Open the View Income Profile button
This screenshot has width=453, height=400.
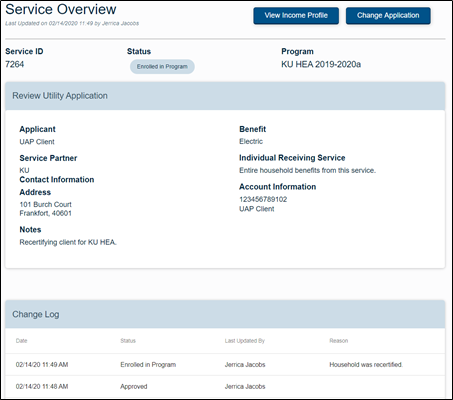(296, 16)
